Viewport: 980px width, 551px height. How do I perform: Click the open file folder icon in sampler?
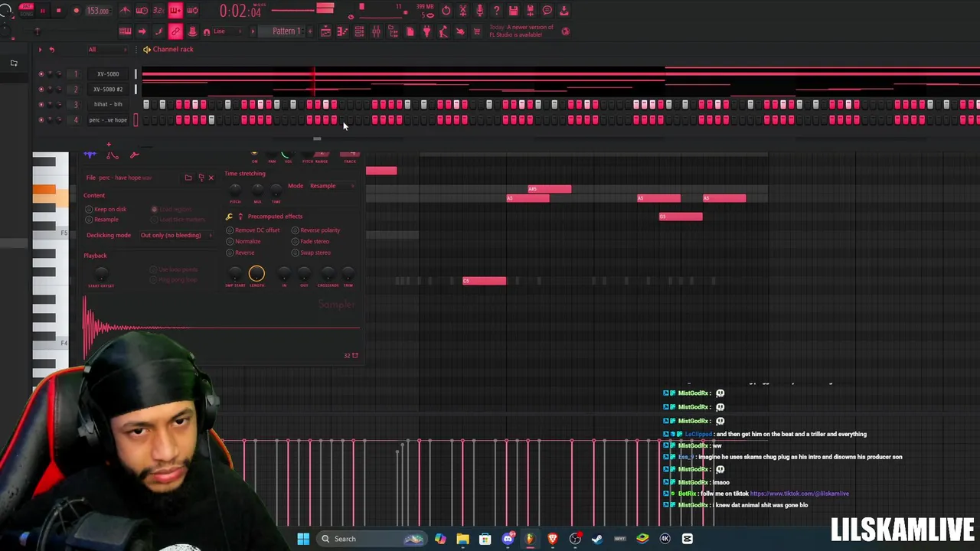point(188,178)
